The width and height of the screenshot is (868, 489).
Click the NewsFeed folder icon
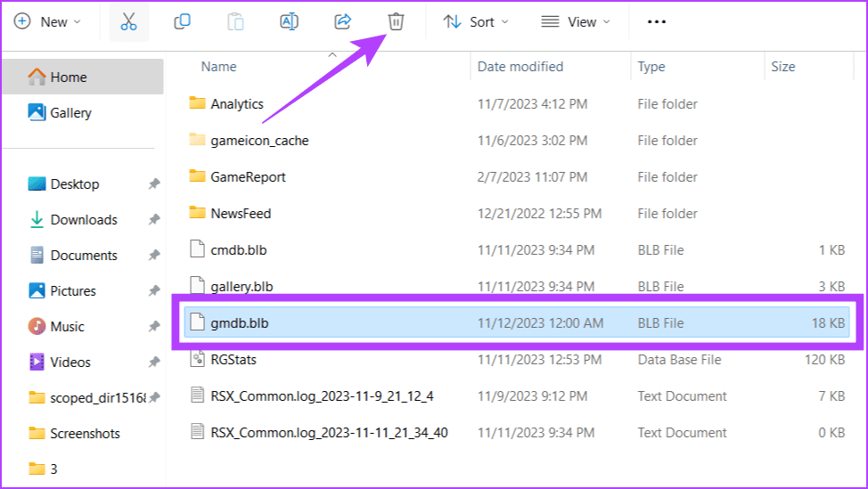pos(197,212)
